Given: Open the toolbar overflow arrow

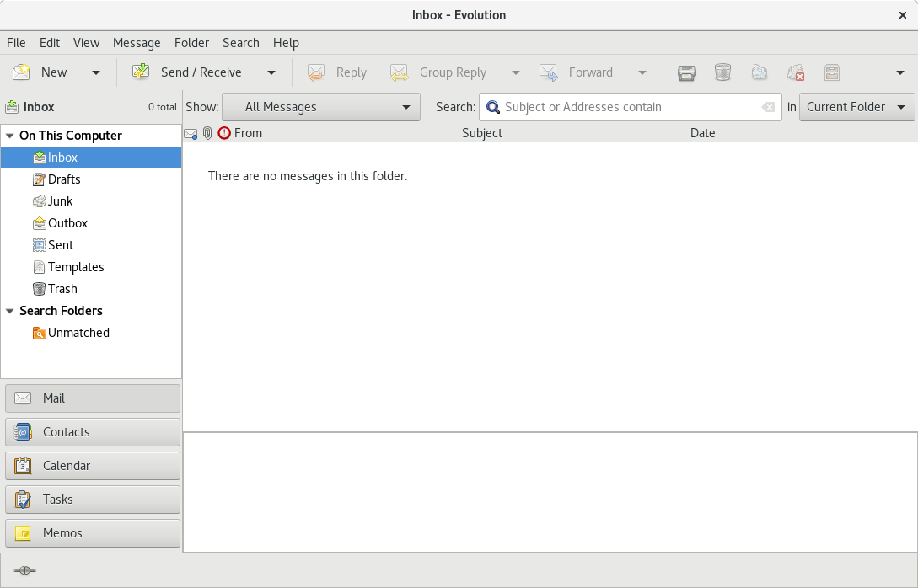Looking at the screenshot, I should click(x=900, y=73).
